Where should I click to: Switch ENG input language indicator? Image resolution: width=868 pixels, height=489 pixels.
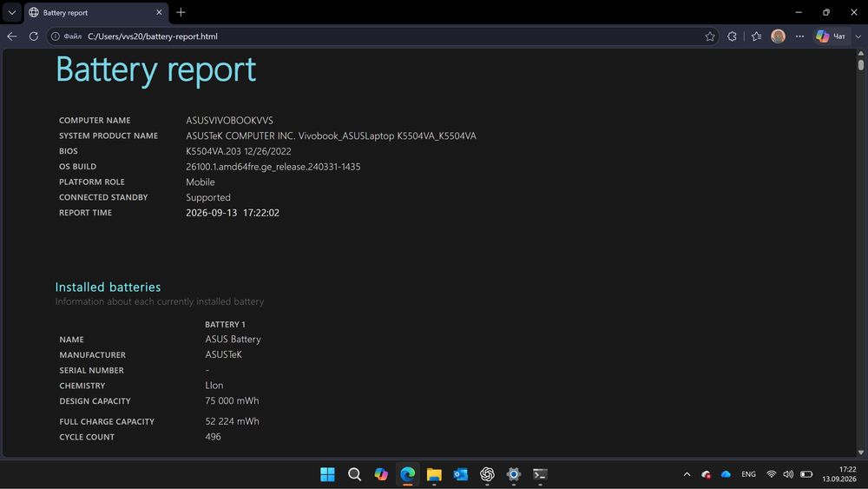coord(748,474)
